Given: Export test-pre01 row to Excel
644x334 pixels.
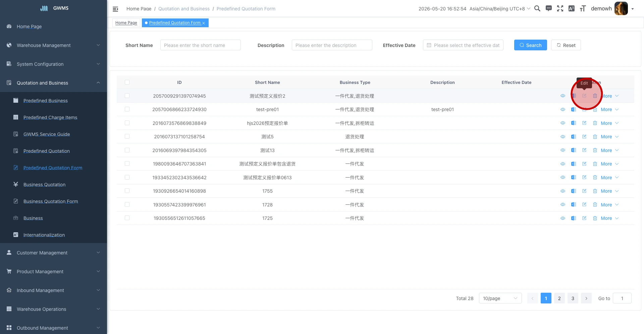Looking at the screenshot, I should [x=574, y=109].
